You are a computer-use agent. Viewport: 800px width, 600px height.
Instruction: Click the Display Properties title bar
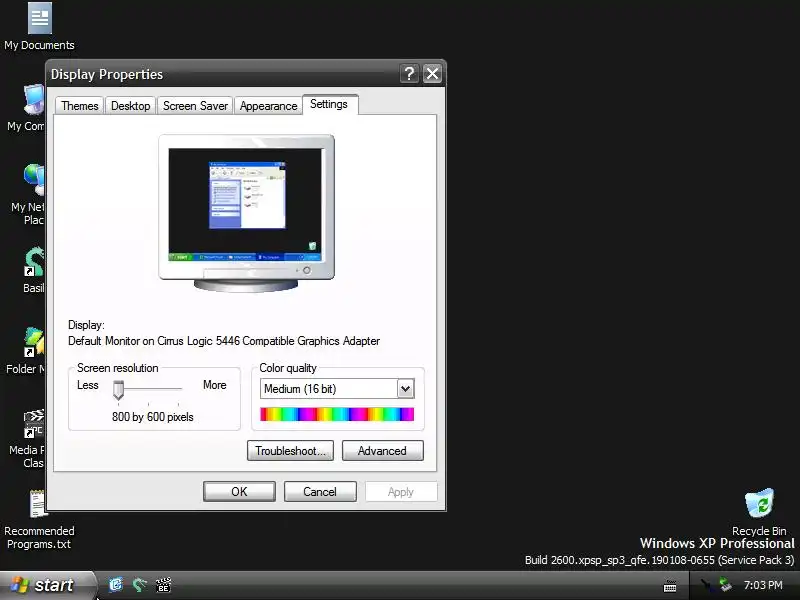click(x=222, y=74)
